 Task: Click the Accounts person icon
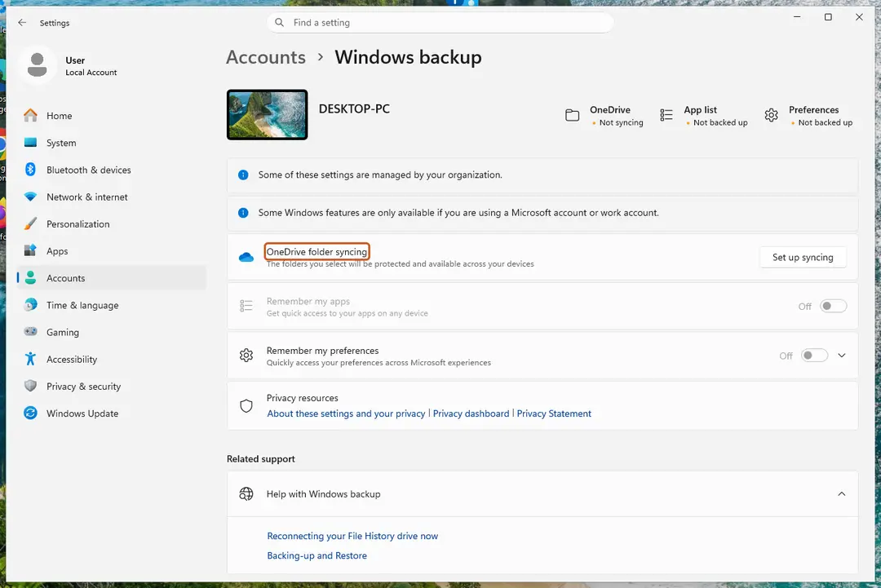click(x=30, y=277)
